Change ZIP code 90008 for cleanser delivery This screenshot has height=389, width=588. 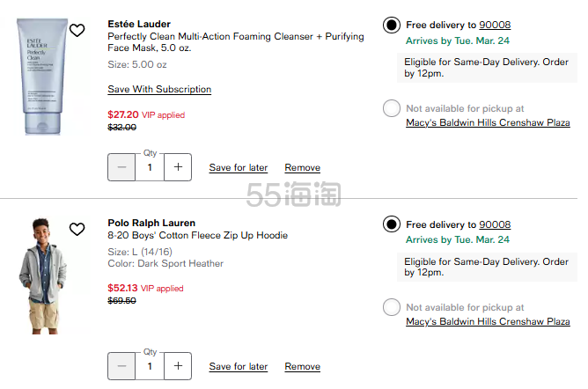[x=495, y=26]
